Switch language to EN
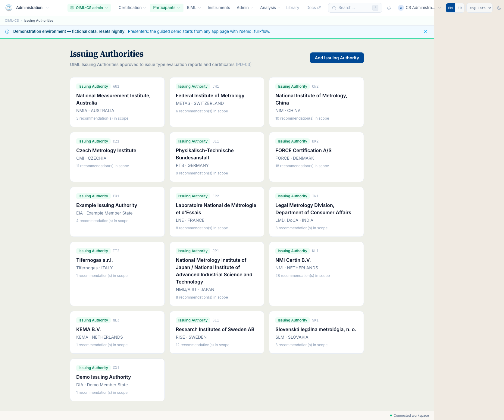Screen dimensions: 504x420 coord(450,8)
